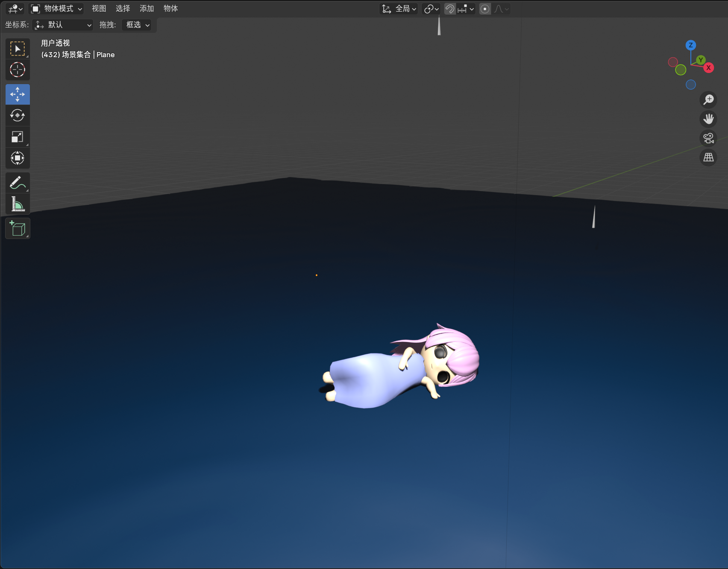
Task: Toggle perspective/orthographic grid button
Action: coord(708,158)
